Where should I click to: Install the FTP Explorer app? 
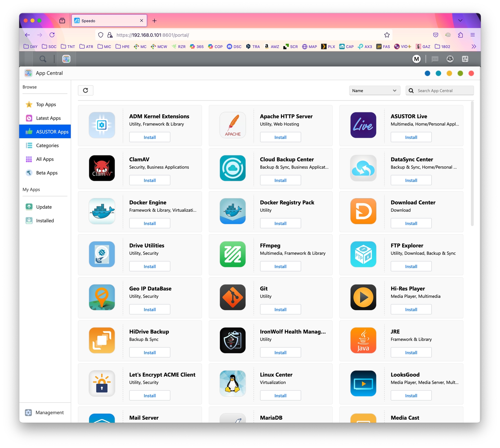point(411,267)
